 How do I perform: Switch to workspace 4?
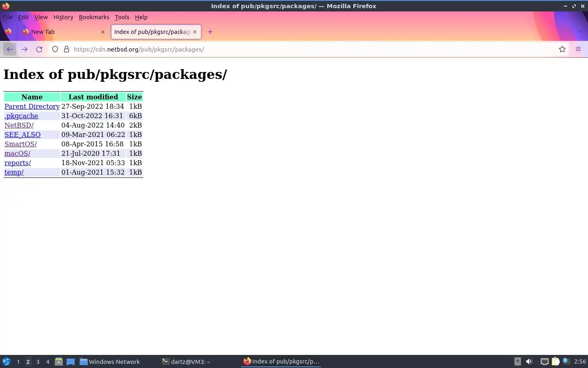pos(47,362)
